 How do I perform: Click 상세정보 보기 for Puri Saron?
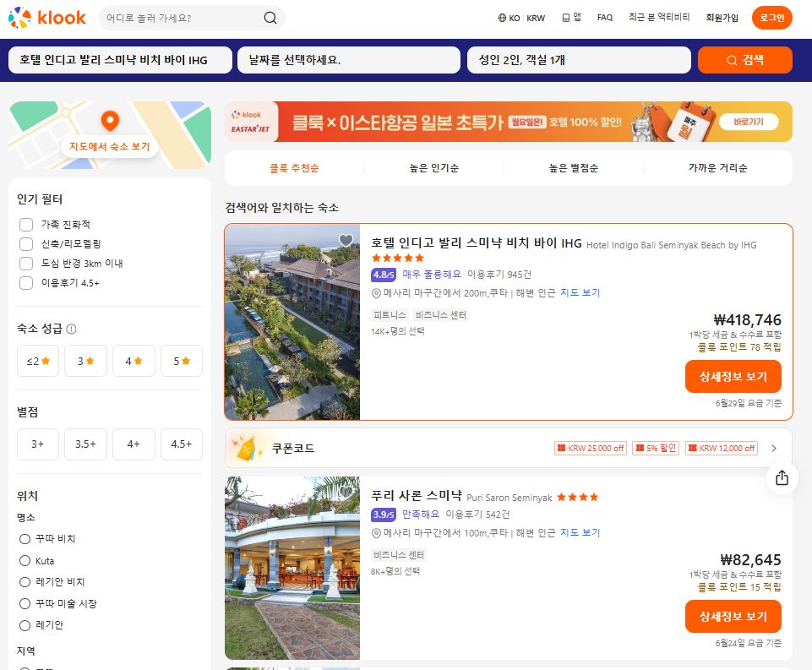[733, 616]
